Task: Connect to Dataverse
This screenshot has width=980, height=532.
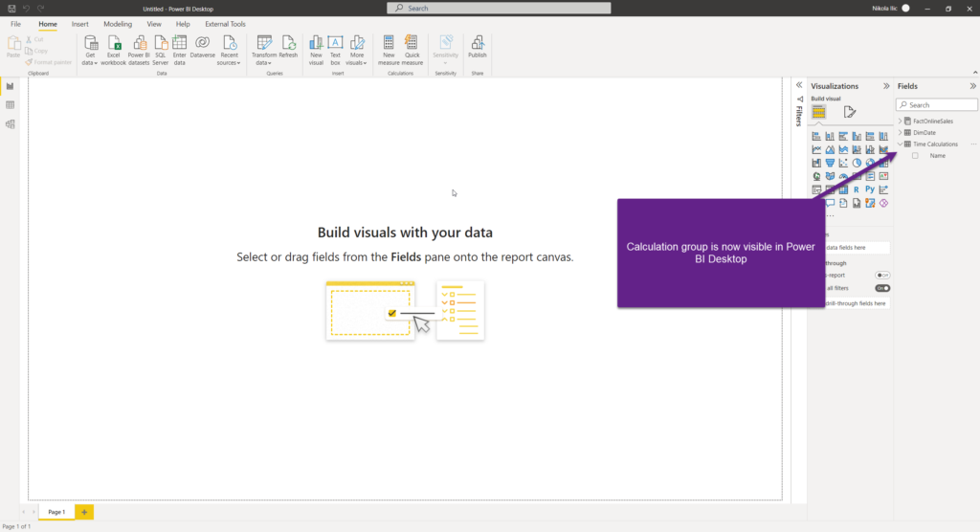Action: (203, 47)
